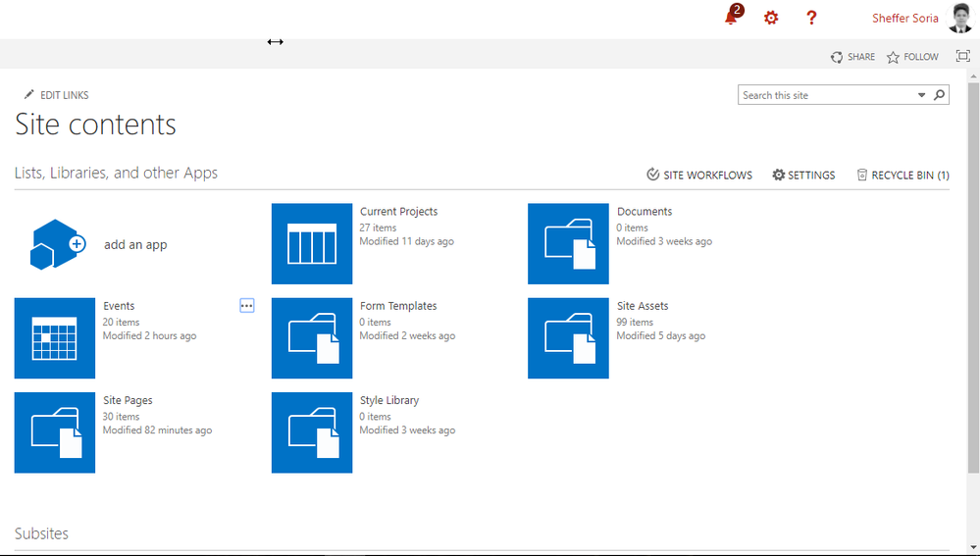Open the settings gear in the top bar
Image resolution: width=980 pixels, height=556 pixels.
[x=771, y=18]
